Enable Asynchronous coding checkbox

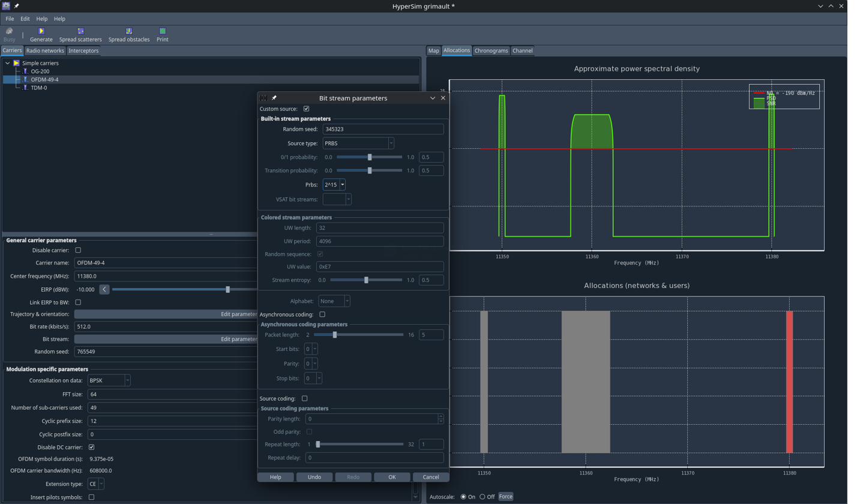(322, 314)
